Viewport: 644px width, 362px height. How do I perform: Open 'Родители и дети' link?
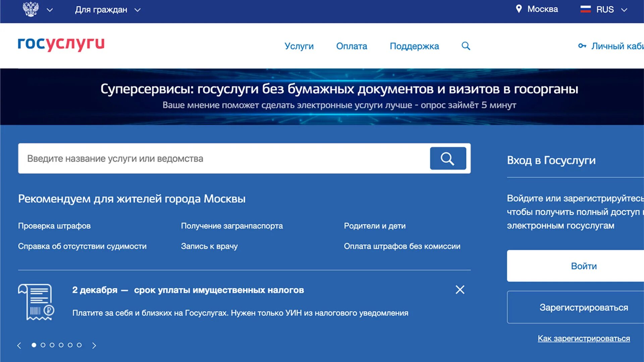pyautogui.click(x=375, y=226)
